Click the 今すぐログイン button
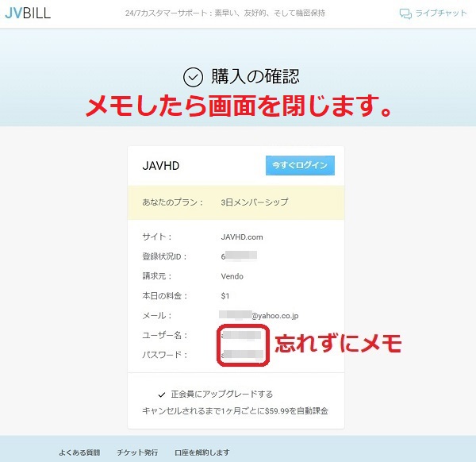The image size is (476, 462). (300, 165)
